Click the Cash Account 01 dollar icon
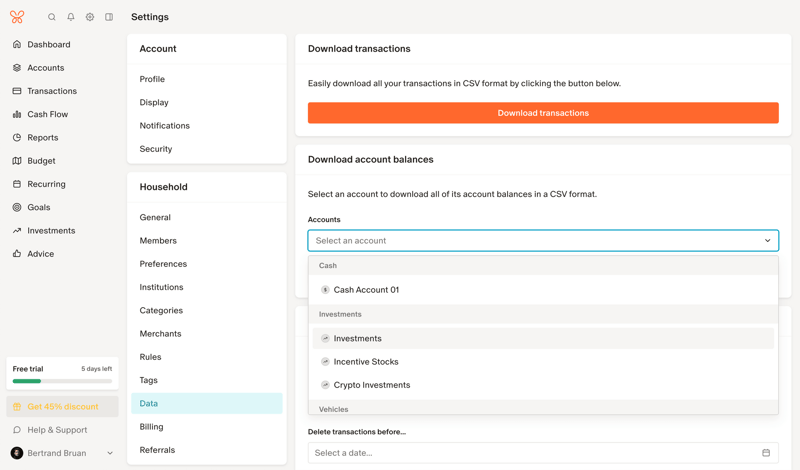Screen dimensions: 800x470 coord(325,290)
